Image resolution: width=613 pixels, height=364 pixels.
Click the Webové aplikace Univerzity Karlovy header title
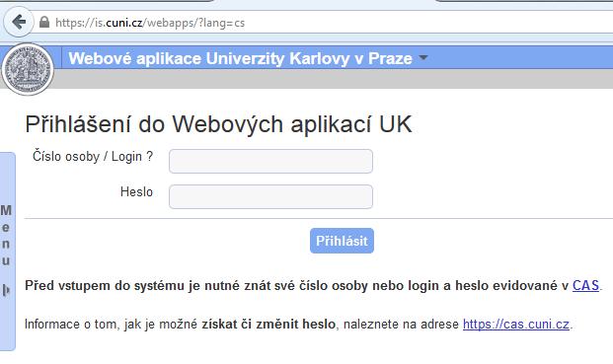click(241, 58)
